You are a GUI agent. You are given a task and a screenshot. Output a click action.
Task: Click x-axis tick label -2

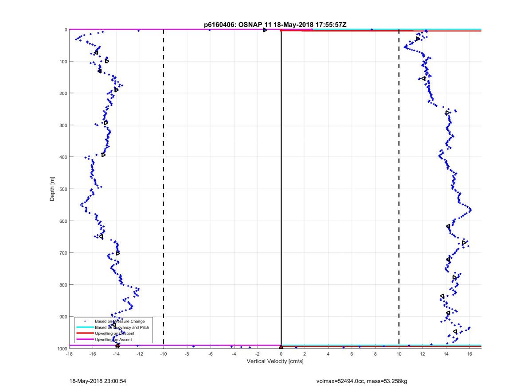pyautogui.click(x=258, y=354)
